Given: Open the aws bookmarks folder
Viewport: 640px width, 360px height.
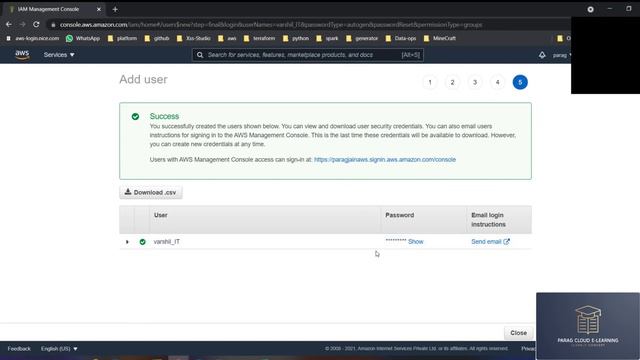Looking at the screenshot, I should pyautogui.click(x=227, y=38).
